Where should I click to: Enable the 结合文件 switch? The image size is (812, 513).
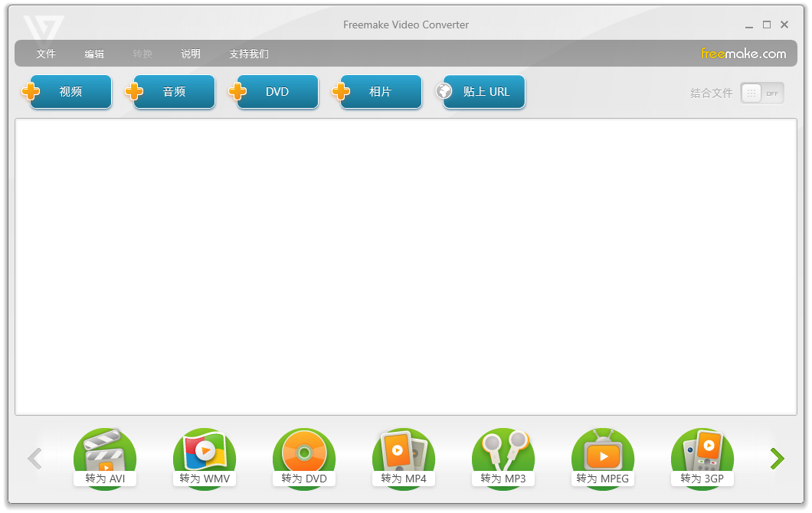tap(761, 93)
